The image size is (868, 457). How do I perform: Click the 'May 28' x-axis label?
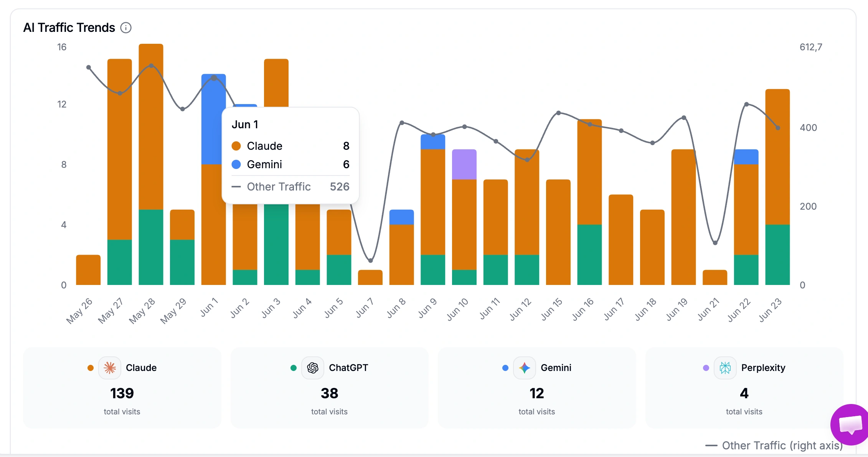coord(142,311)
